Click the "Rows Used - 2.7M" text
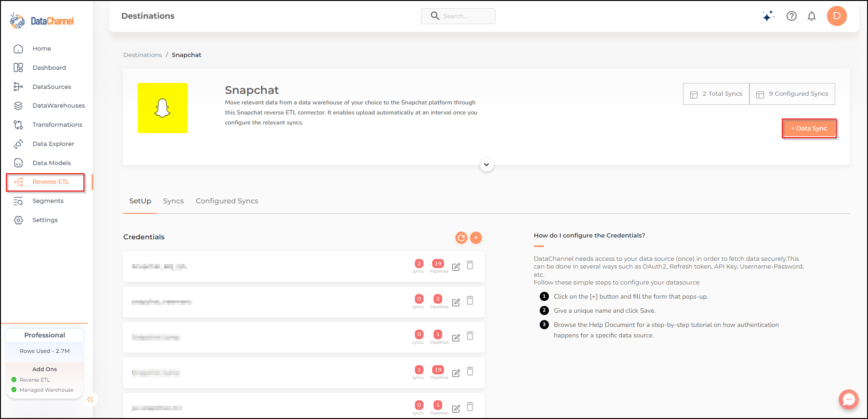This screenshot has height=419, width=868. [x=45, y=351]
